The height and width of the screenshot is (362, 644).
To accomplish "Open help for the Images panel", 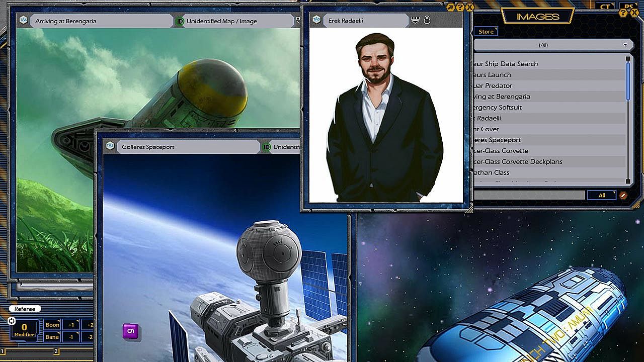I will click(x=623, y=13).
